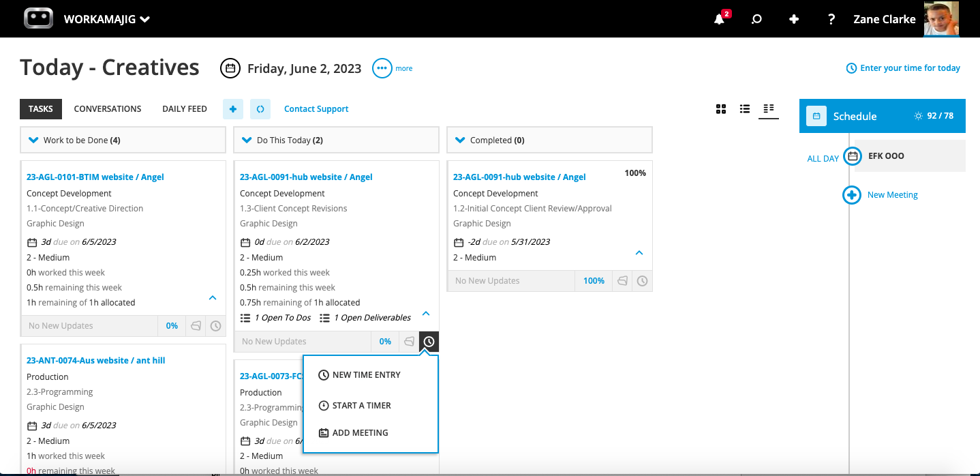Switch to the CONVERSATIONS tab
The height and width of the screenshot is (476, 980).
[108, 109]
